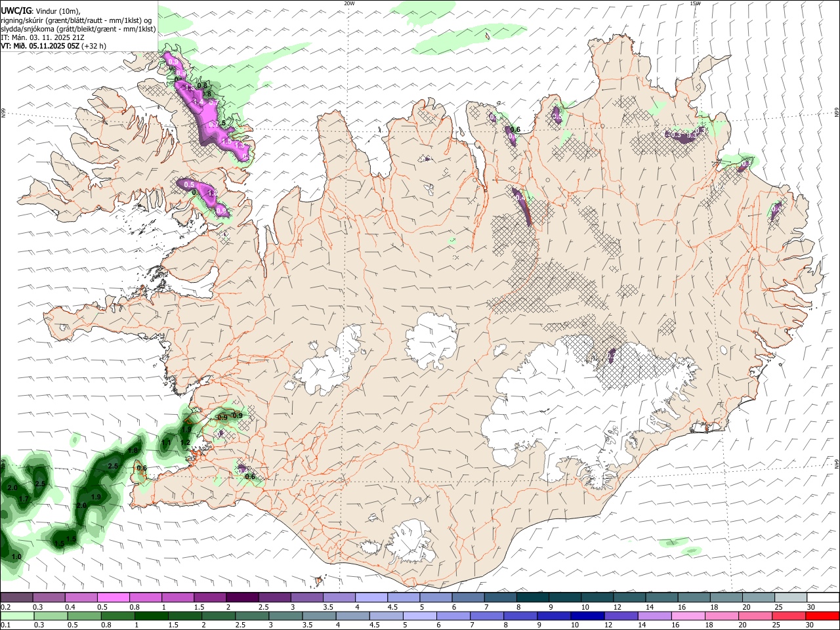This screenshot has height=630, width=840.
Task: Click the "slydda/snjókoma" legend description line
Action: [x=78, y=29]
